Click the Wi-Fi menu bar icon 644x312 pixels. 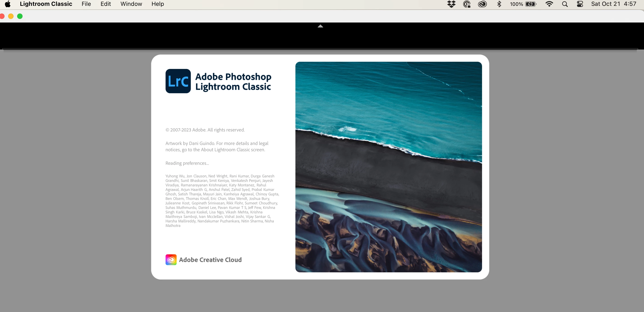pyautogui.click(x=549, y=4)
